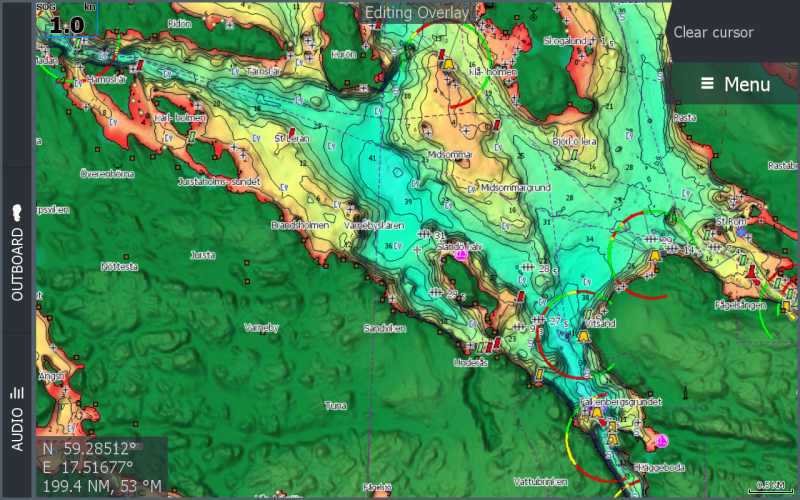Click the Editing Overlay label
Screen dimensions: 800x500
(x=416, y=12)
